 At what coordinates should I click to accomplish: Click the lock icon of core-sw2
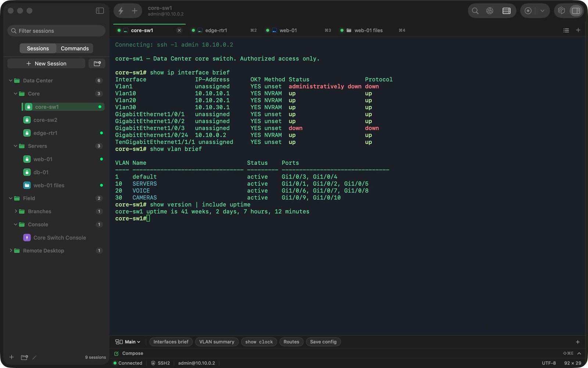27,120
